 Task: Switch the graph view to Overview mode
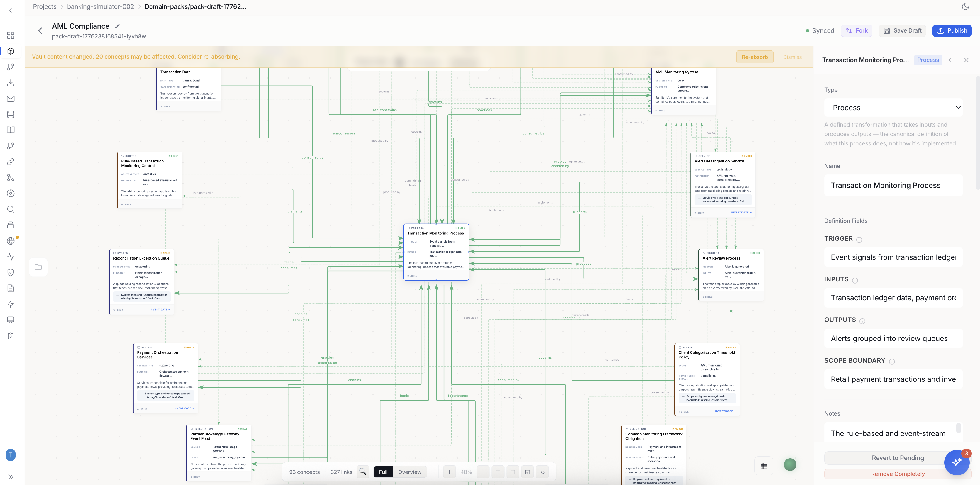tap(409, 472)
